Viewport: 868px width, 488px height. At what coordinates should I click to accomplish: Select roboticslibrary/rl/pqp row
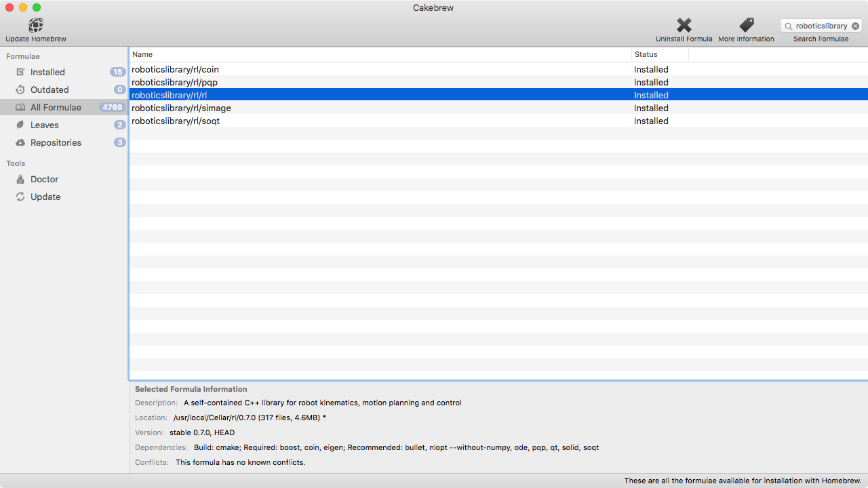point(498,82)
